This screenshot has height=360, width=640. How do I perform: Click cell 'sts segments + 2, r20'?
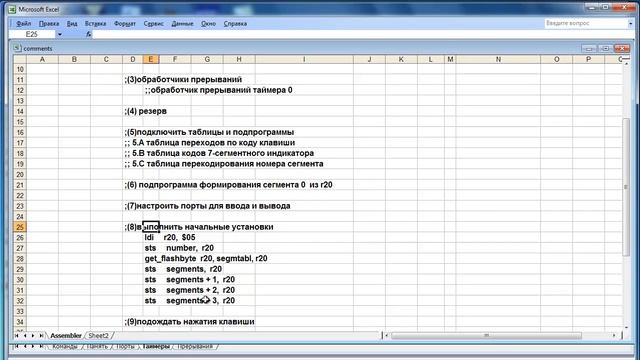[x=190, y=290]
